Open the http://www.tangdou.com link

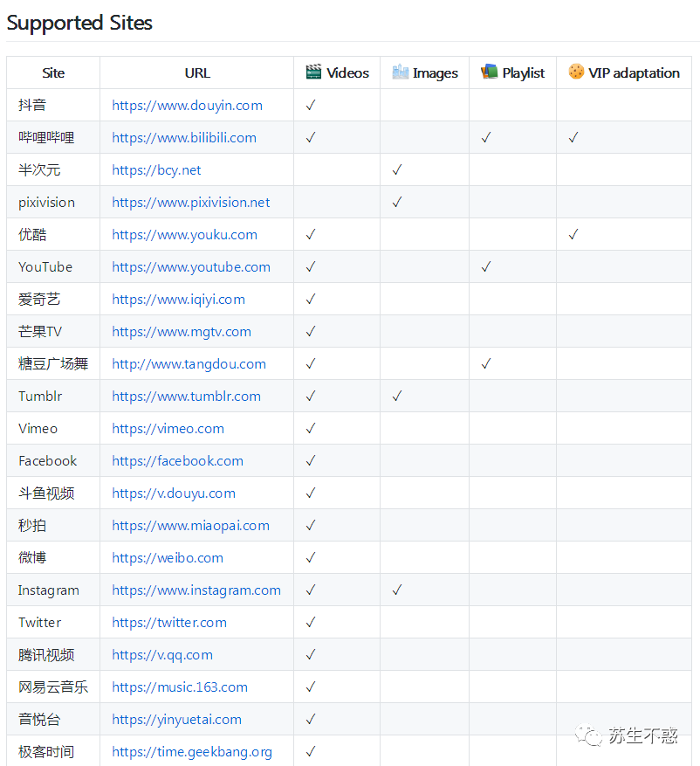click(189, 363)
